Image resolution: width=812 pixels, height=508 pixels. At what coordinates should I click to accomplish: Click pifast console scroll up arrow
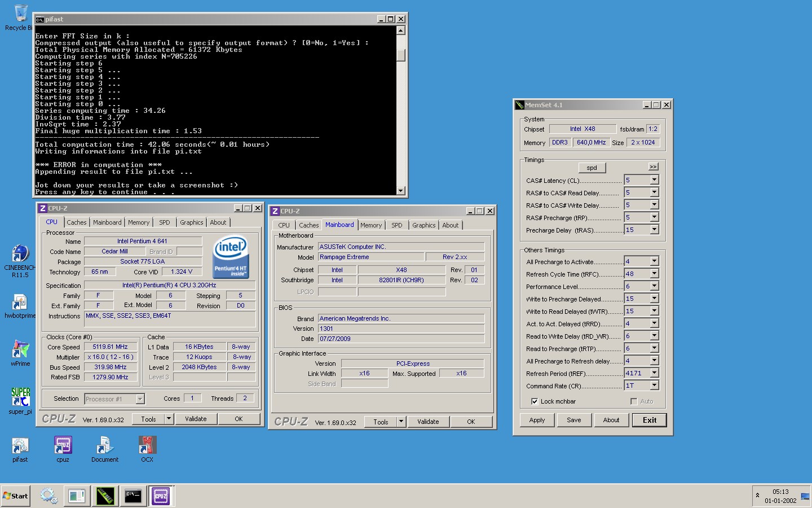[401, 30]
